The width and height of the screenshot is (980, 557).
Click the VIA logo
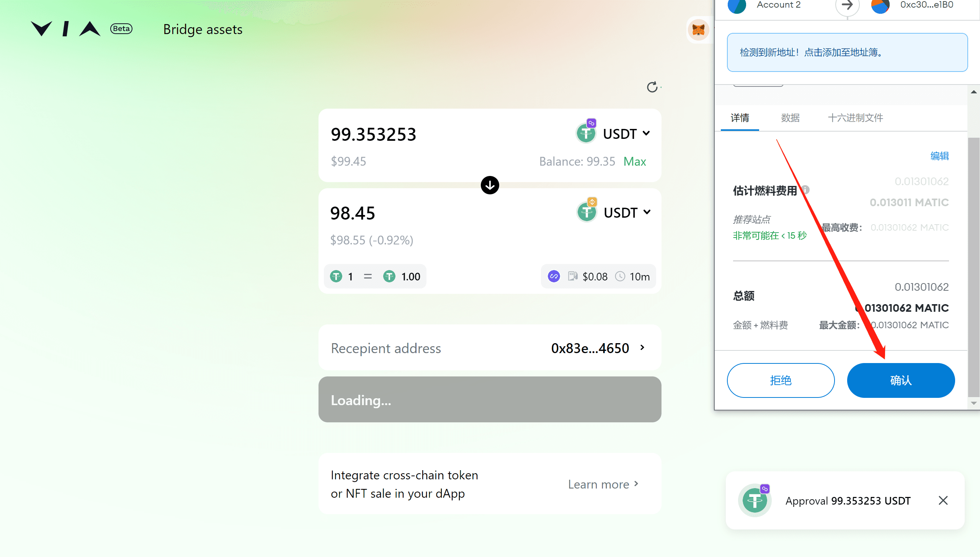click(x=65, y=29)
